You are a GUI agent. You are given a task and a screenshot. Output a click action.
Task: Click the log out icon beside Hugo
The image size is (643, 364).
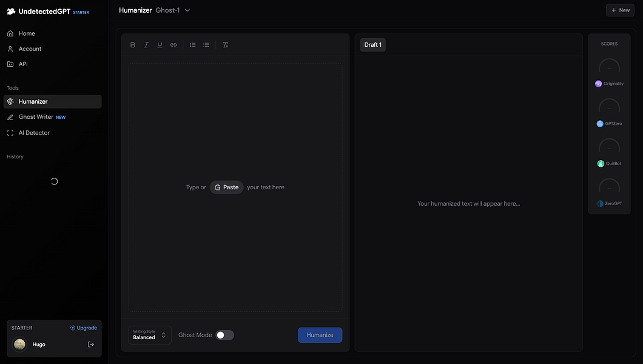click(91, 345)
